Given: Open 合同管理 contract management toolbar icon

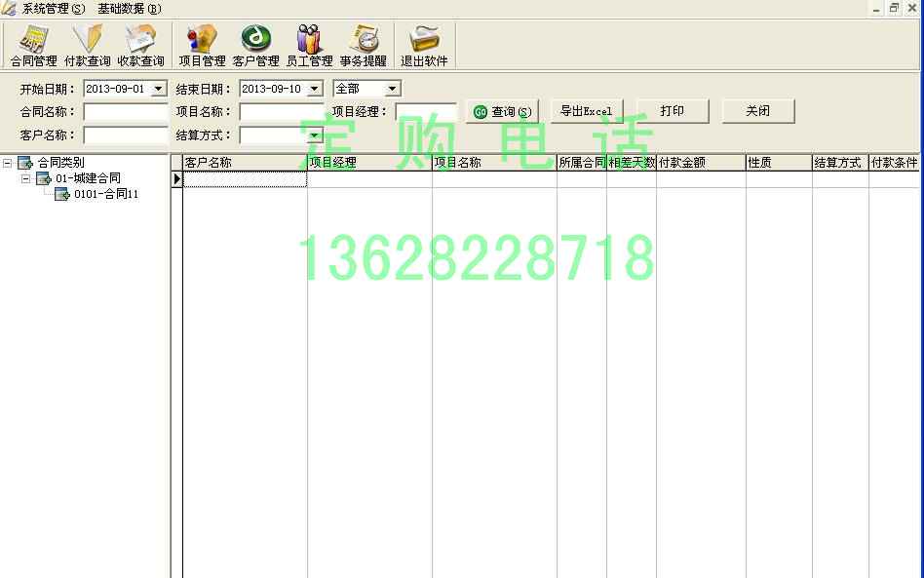Looking at the screenshot, I should (x=34, y=45).
